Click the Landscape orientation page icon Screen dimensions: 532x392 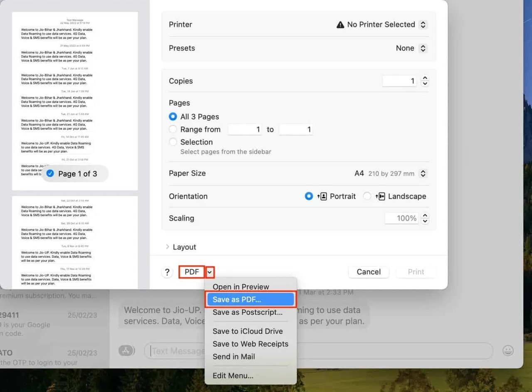click(x=380, y=197)
